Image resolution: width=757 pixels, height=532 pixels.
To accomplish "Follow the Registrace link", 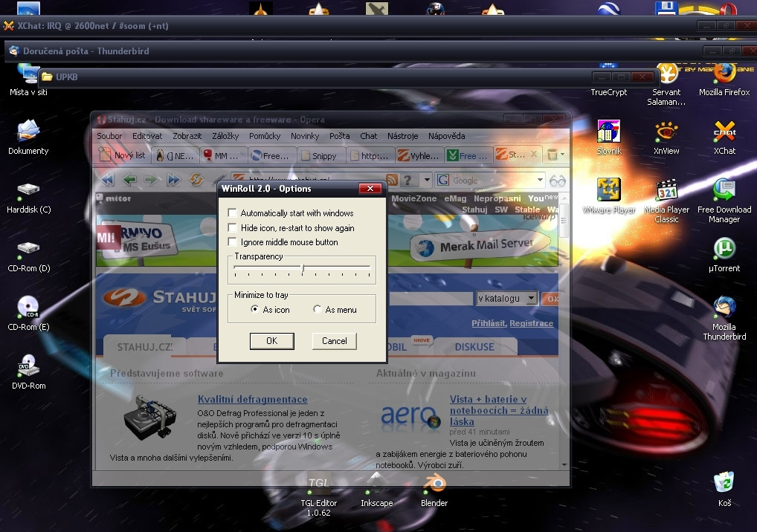I will 531,323.
